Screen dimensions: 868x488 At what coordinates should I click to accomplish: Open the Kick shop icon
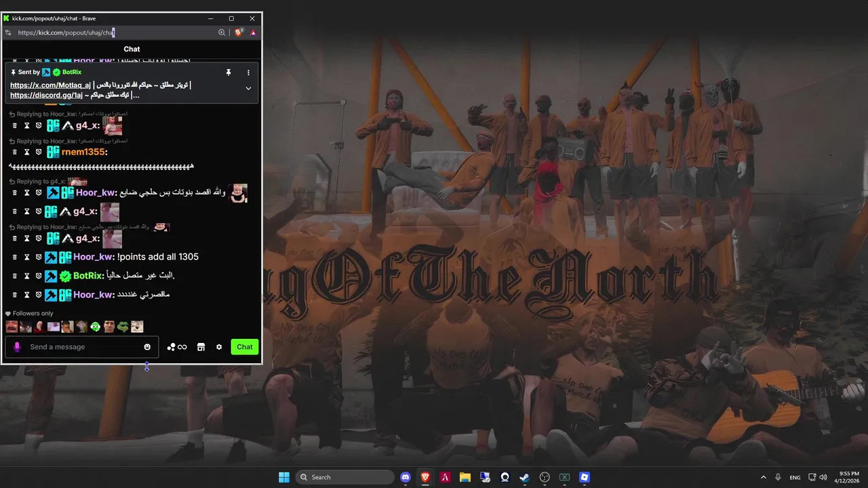[x=201, y=347]
